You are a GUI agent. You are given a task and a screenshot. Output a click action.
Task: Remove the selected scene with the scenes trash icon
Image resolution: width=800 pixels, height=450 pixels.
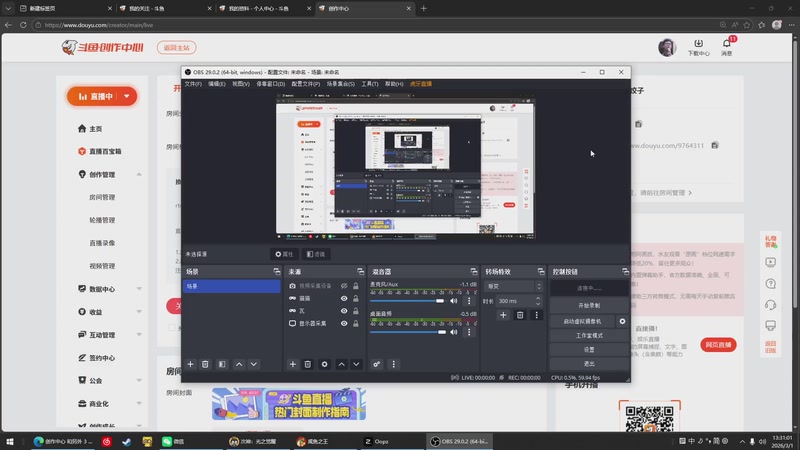[x=205, y=364]
